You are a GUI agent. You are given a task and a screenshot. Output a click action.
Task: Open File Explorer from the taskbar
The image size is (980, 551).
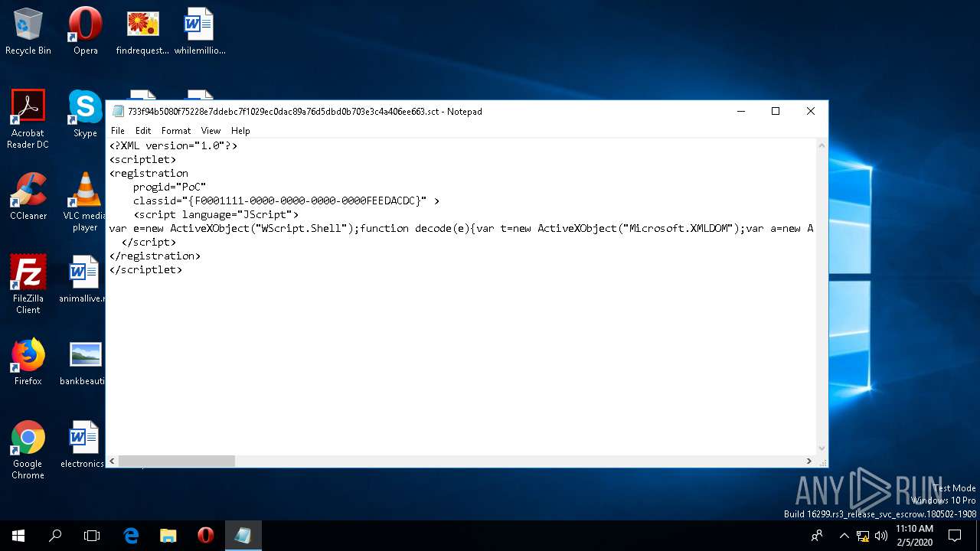click(x=168, y=536)
